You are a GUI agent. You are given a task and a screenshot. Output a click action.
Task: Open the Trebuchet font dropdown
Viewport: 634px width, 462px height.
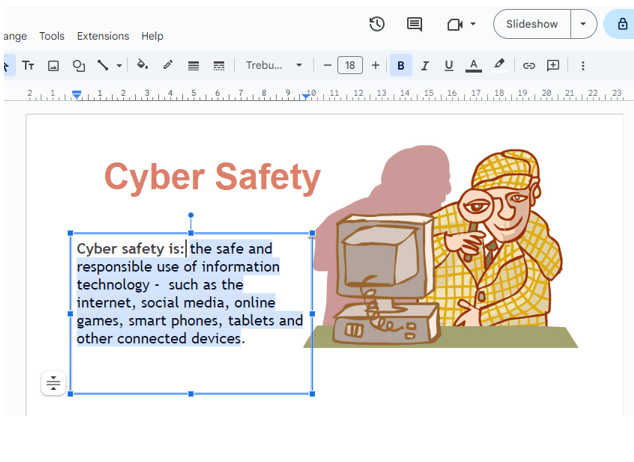(x=274, y=66)
